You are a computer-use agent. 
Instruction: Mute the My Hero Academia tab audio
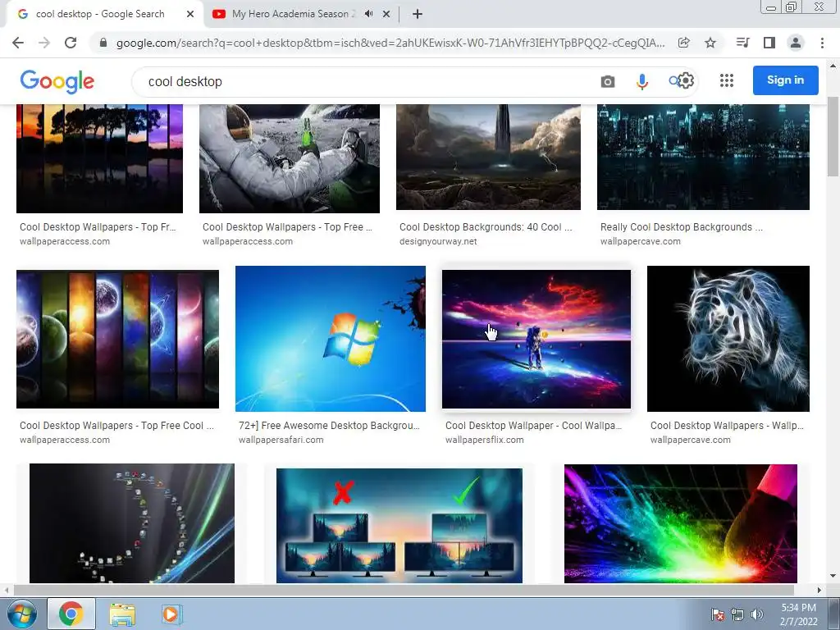point(368,14)
